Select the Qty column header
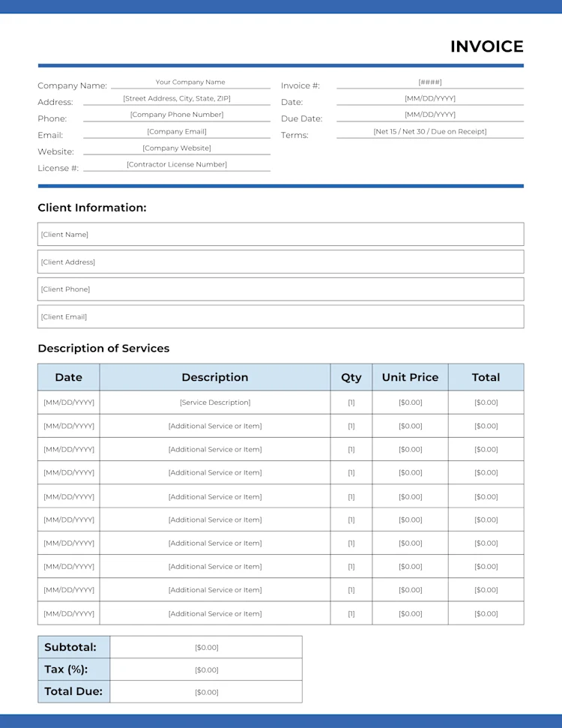 pyautogui.click(x=351, y=377)
